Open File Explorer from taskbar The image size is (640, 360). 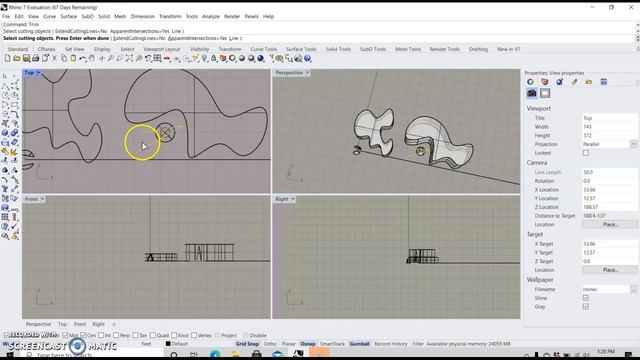tap(236, 354)
